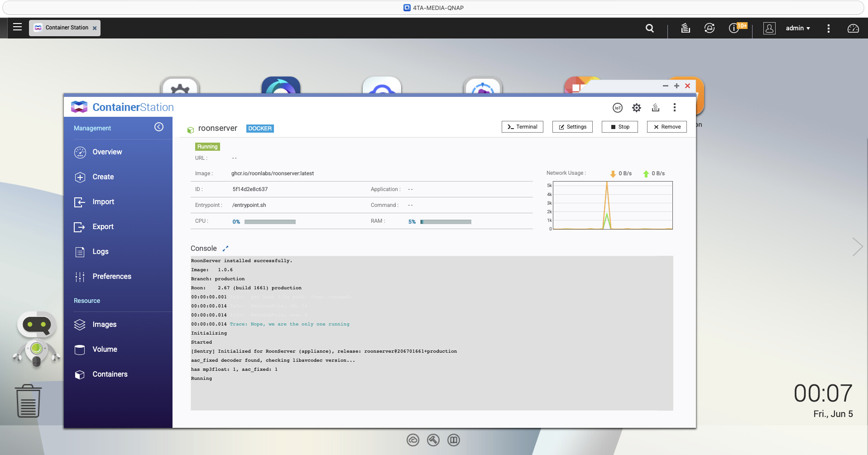Click the ContainerStation logo
This screenshot has height=455, width=868.
coord(122,107)
